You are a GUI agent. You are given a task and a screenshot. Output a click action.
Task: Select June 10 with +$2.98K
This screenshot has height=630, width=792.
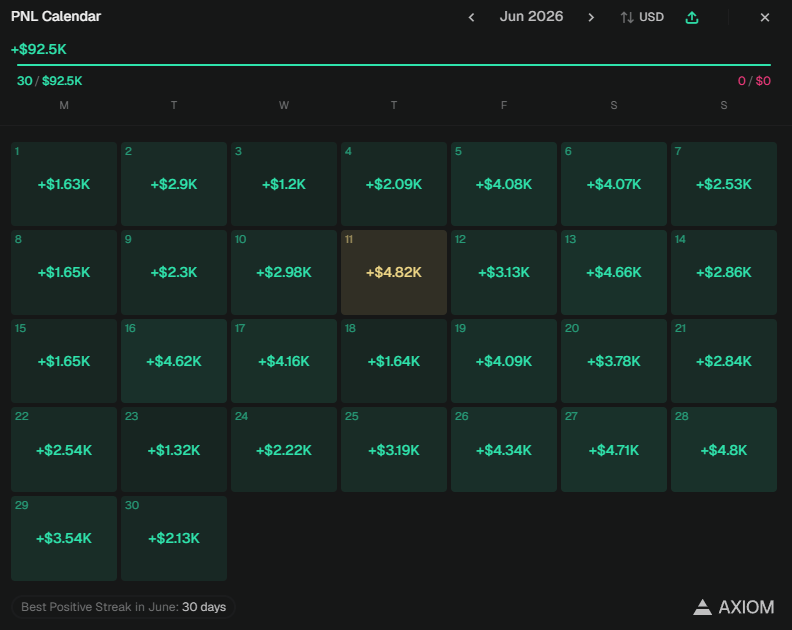(x=284, y=272)
